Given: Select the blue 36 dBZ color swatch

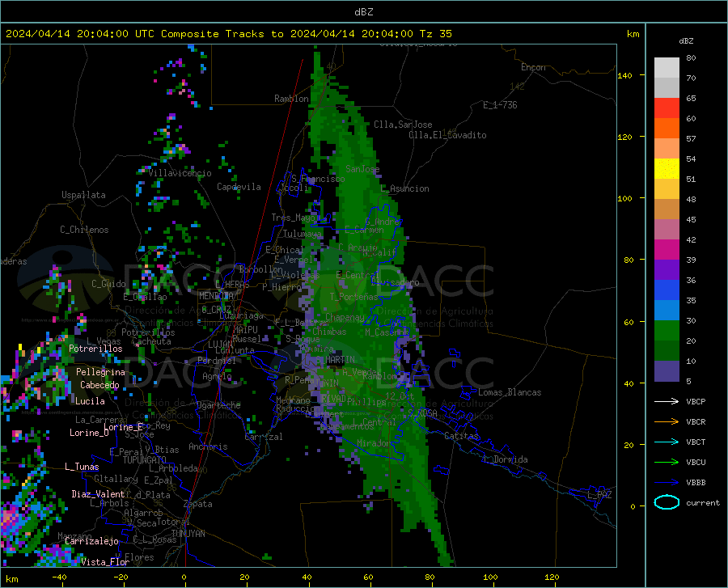Looking at the screenshot, I should click(667, 290).
